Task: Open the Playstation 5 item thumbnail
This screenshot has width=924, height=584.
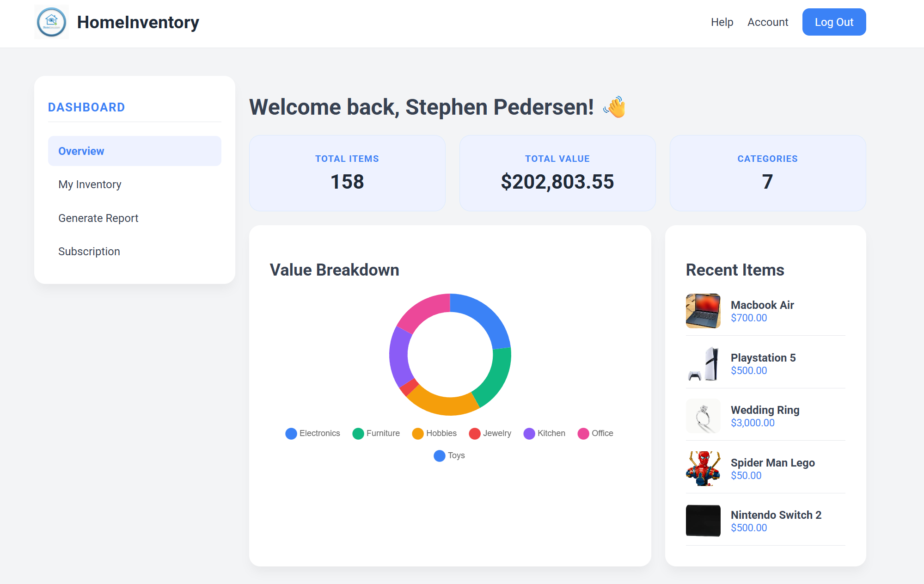Action: tap(702, 363)
